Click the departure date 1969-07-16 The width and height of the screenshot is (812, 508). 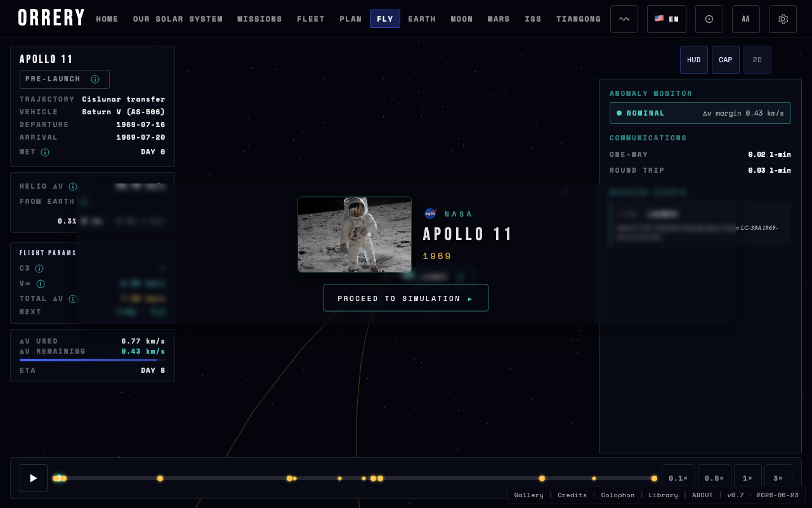click(x=141, y=124)
